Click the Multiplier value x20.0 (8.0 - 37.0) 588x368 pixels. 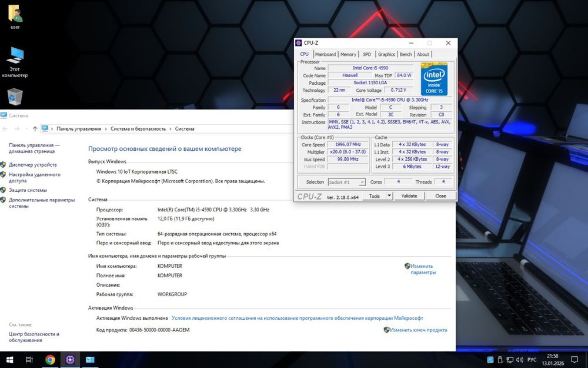(x=348, y=152)
